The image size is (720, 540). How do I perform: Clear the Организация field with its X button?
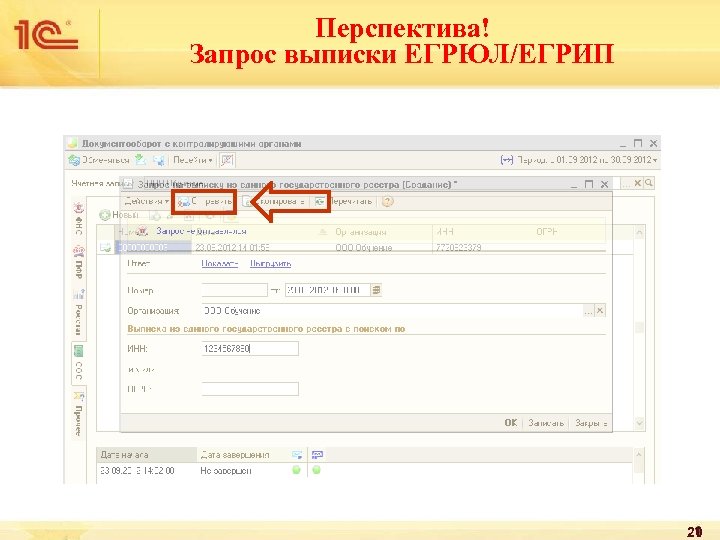(x=600, y=311)
